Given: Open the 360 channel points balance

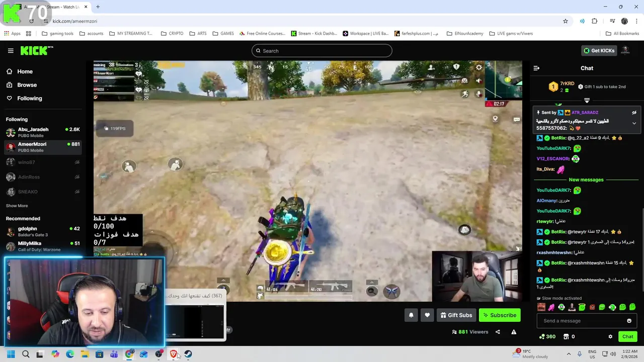Looking at the screenshot, I should point(547,337).
